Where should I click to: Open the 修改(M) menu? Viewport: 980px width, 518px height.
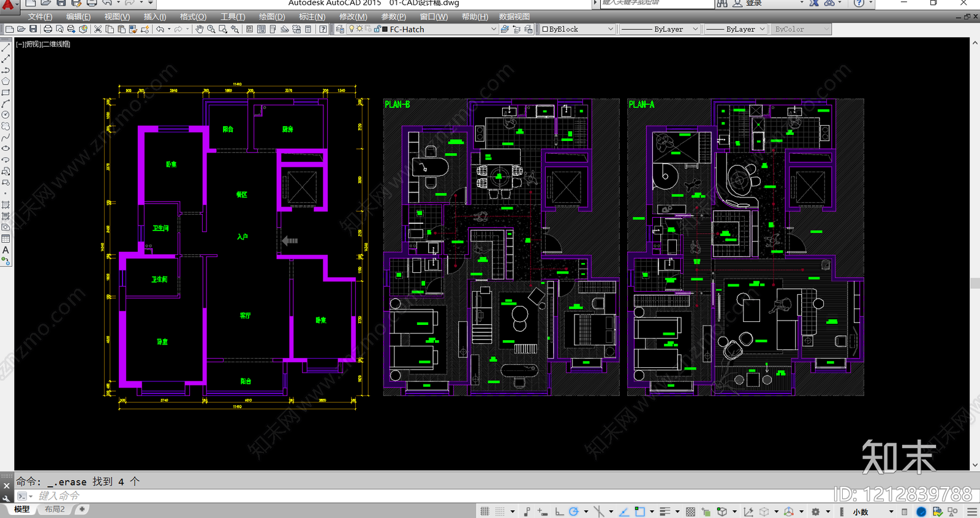coord(353,17)
